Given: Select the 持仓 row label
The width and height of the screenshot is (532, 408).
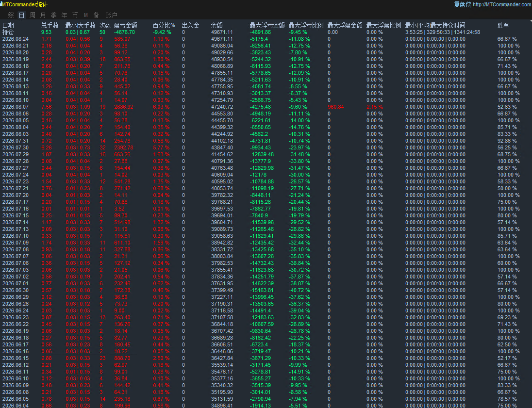Looking at the screenshot, I should click(8, 32).
